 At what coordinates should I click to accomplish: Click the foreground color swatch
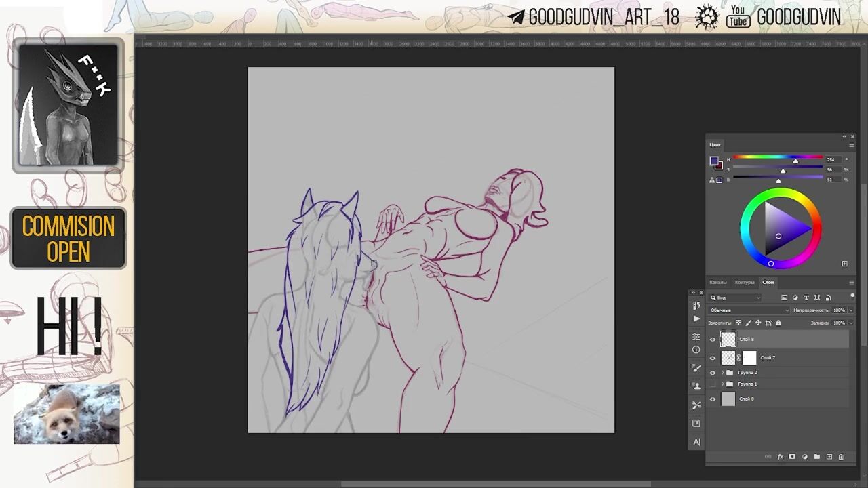tap(713, 161)
